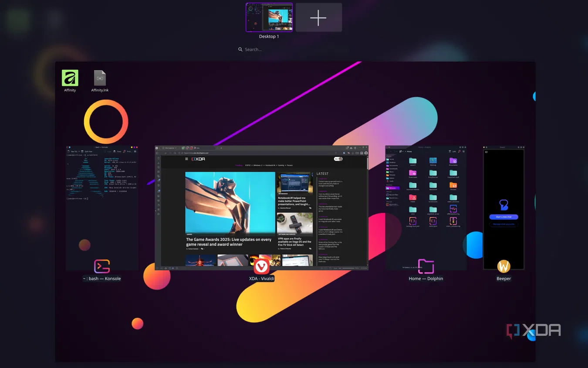Click Paste in Konsole toolbar
Screen dimensions: 588x368
pos(118,151)
